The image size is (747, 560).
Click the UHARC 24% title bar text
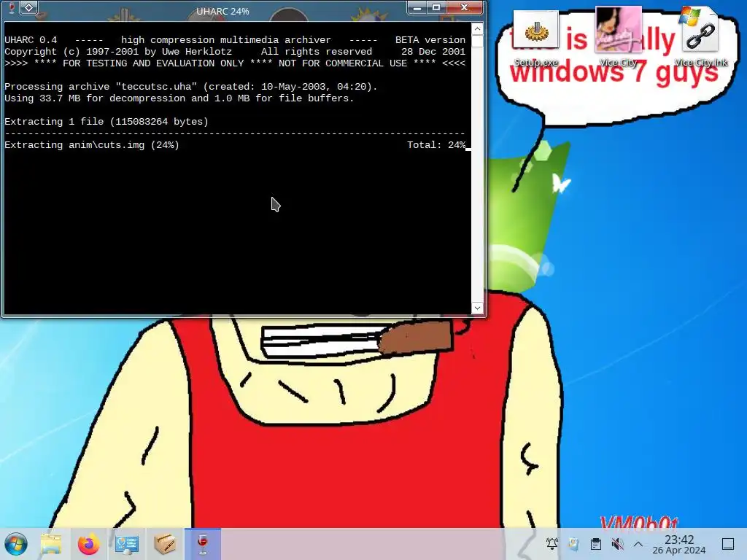[x=222, y=11]
